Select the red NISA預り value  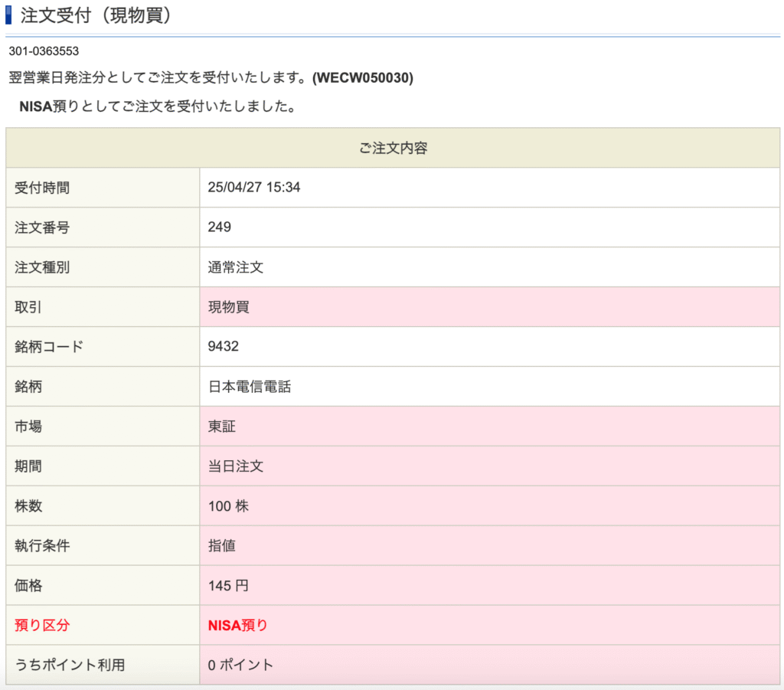pos(238,625)
